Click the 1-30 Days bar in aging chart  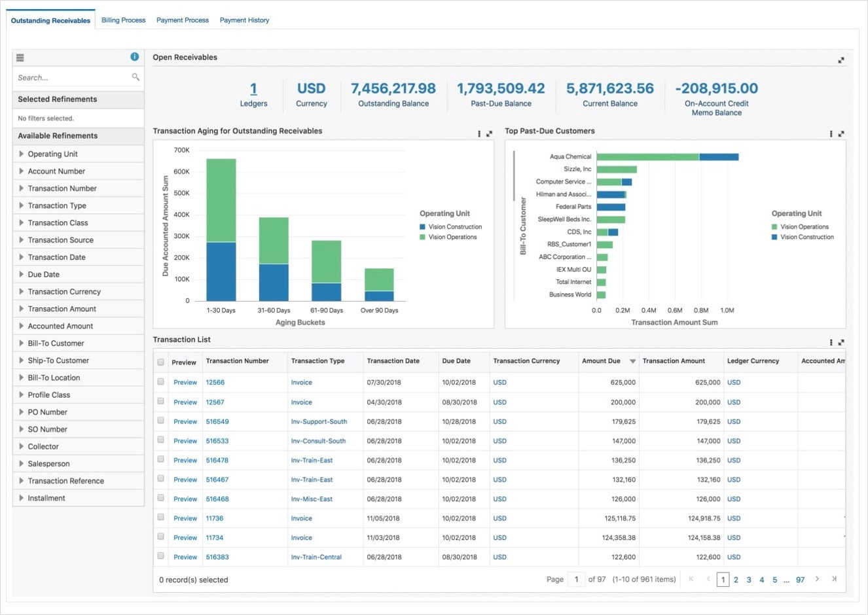(x=221, y=230)
